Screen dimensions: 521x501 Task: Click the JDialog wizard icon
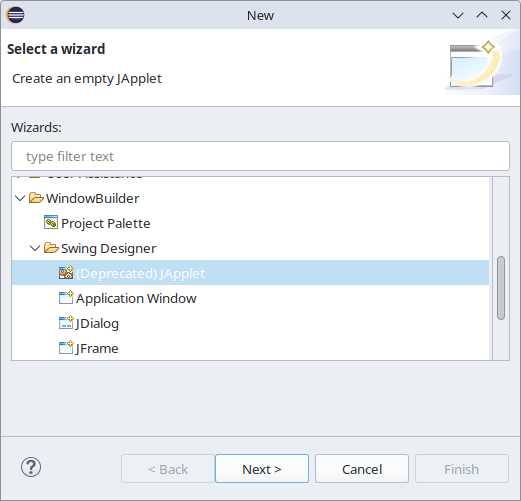click(x=66, y=322)
